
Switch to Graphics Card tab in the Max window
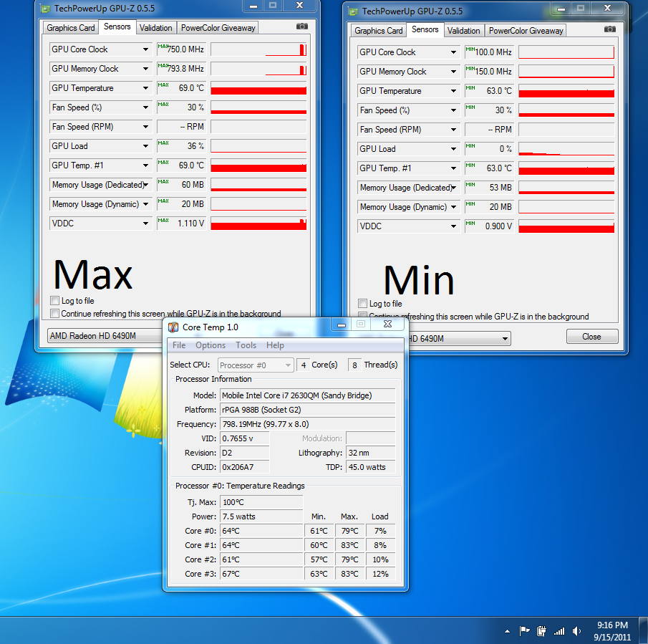(71, 28)
